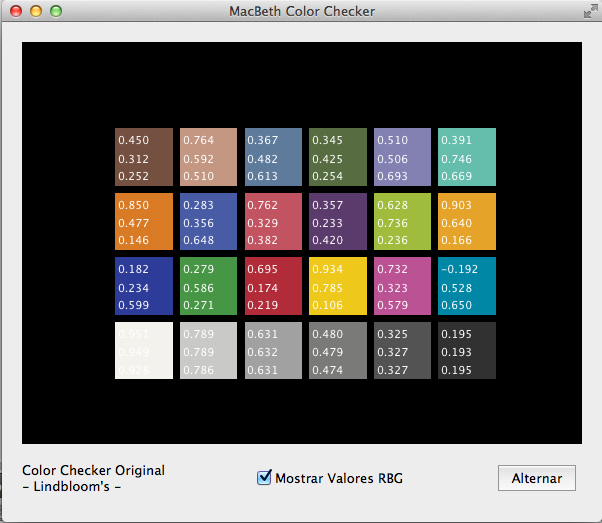Choose the near-black swatch starting with 0.195
The image size is (602, 523).
coord(467,351)
